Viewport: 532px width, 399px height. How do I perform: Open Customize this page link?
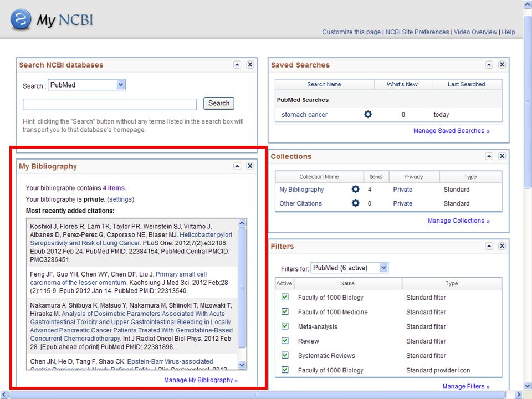351,32
